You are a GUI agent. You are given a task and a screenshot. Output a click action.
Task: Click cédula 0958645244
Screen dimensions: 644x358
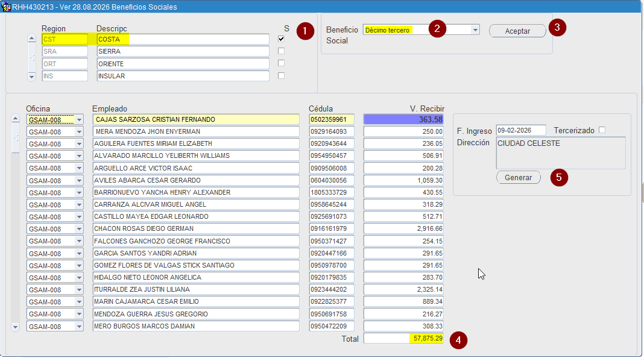(x=332, y=204)
